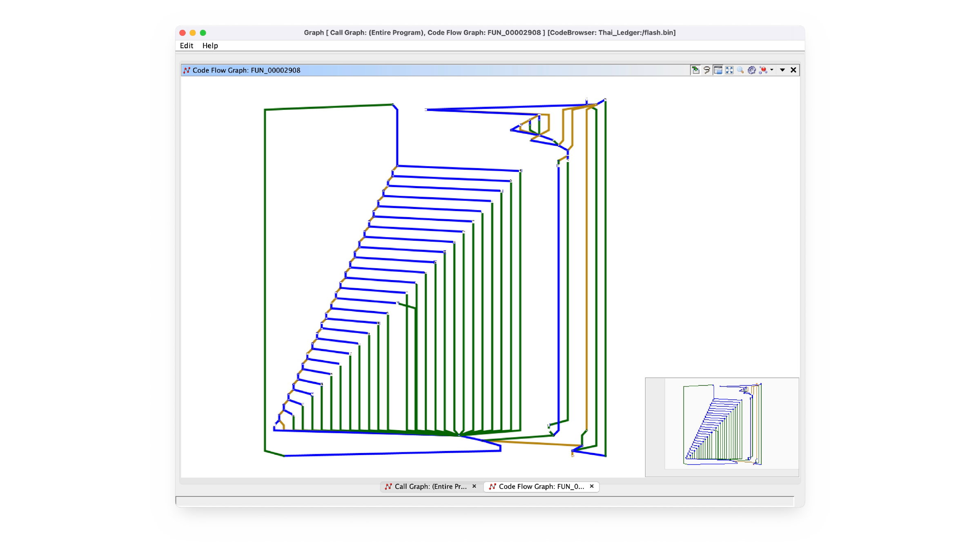
Task: Click the green macOS fullscreen window button
Action: 203,33
